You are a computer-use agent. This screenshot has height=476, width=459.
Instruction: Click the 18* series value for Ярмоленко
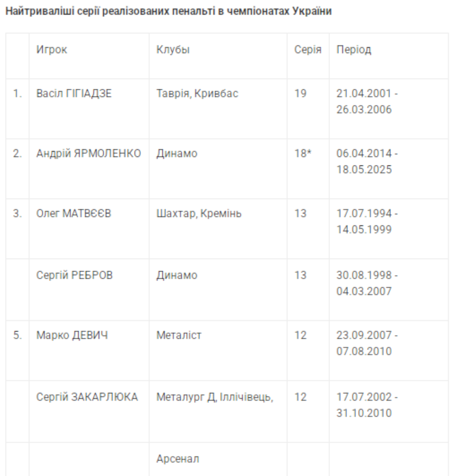pyautogui.click(x=302, y=153)
